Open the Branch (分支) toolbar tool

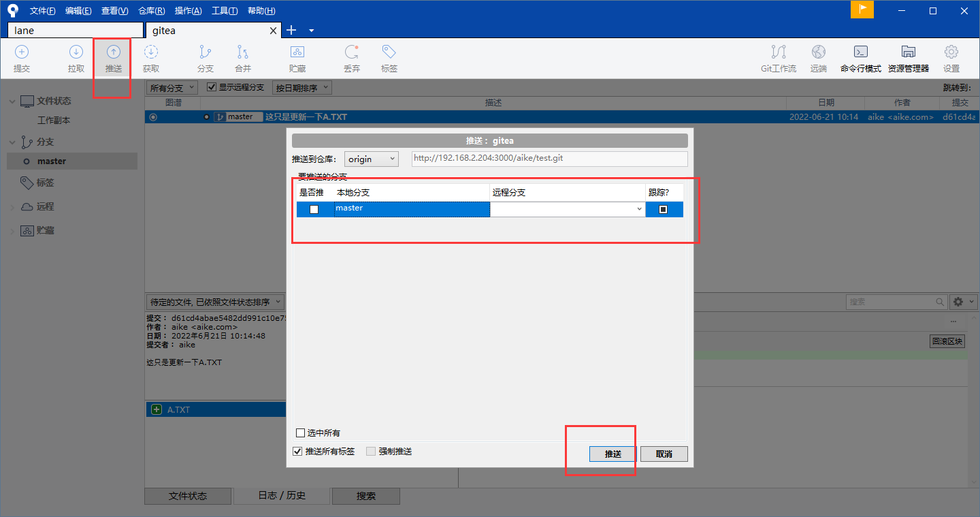point(206,59)
